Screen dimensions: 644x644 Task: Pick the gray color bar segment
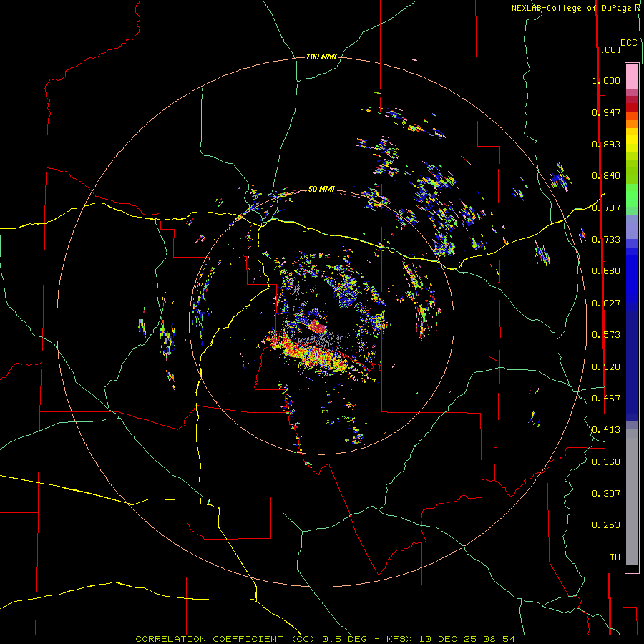pos(632,497)
